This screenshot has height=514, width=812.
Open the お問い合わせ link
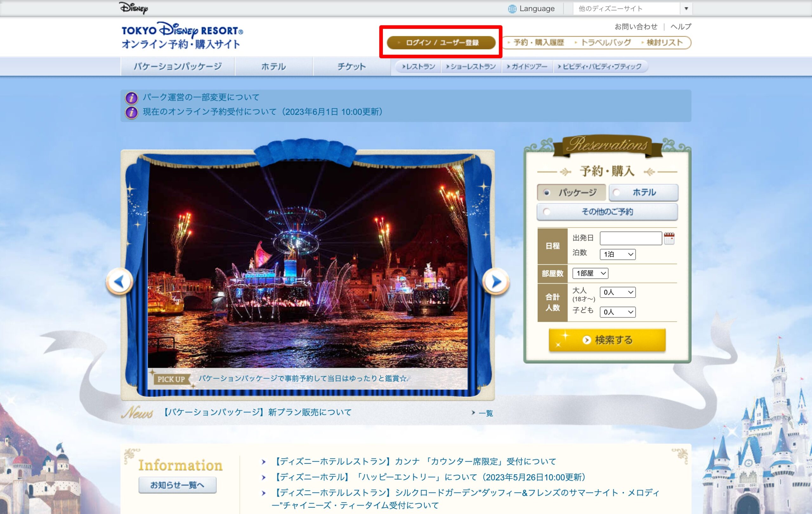pyautogui.click(x=636, y=27)
